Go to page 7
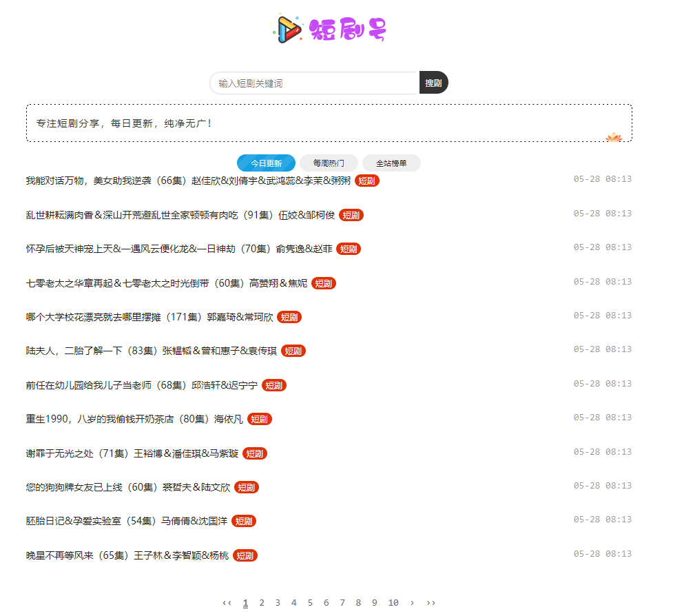673x616 pixels. pos(342,603)
